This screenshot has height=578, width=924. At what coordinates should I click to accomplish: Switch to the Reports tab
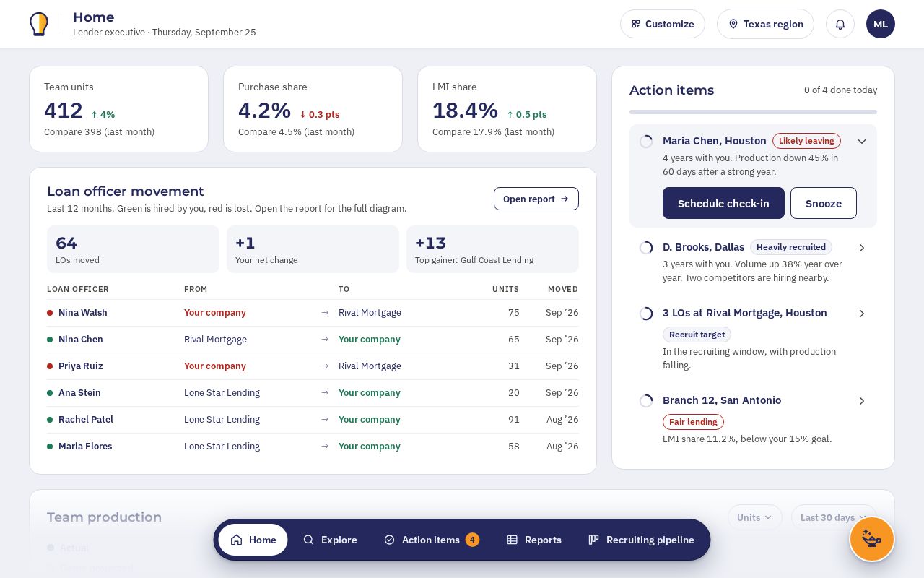(x=534, y=540)
